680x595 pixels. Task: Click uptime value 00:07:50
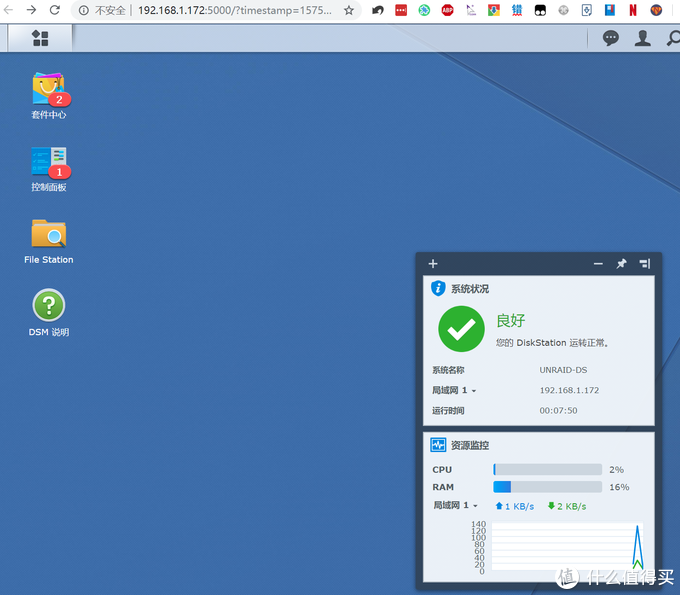pyautogui.click(x=558, y=410)
